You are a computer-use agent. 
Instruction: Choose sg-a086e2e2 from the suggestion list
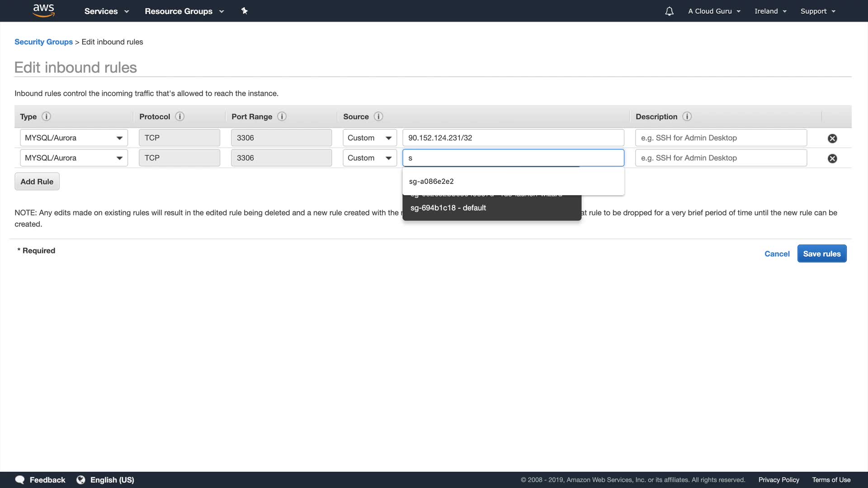[431, 181]
